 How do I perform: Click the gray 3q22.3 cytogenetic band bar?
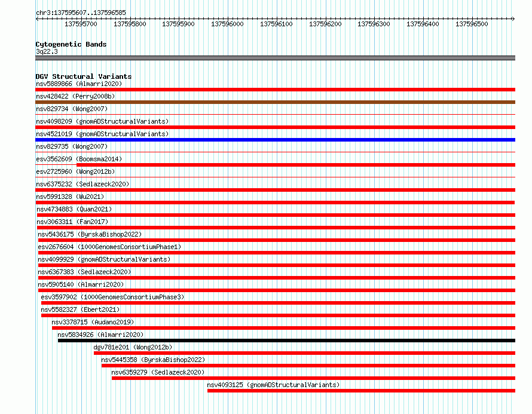point(275,58)
